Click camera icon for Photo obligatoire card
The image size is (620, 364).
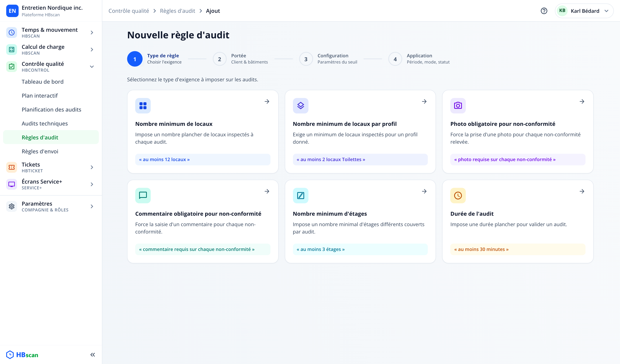coord(458,106)
